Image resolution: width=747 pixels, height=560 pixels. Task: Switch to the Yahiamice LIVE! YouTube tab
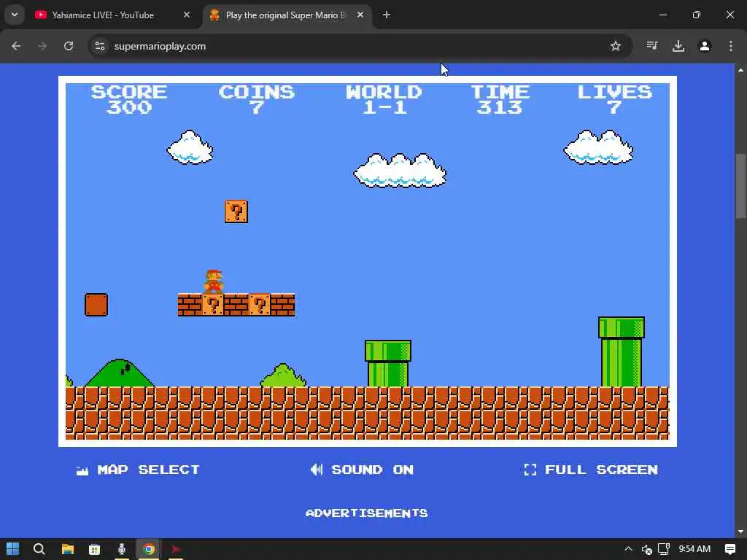102,15
